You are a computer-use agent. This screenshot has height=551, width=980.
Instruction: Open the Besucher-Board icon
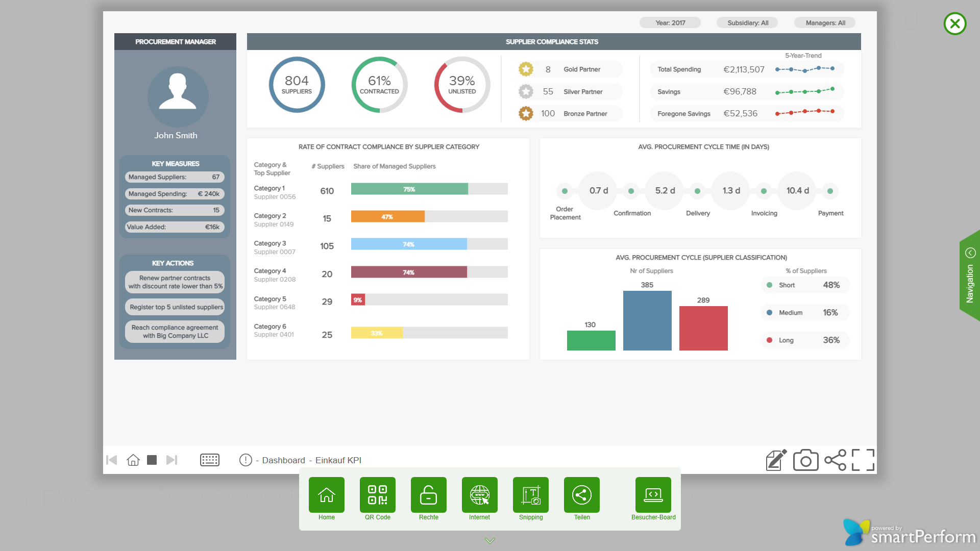653,495
